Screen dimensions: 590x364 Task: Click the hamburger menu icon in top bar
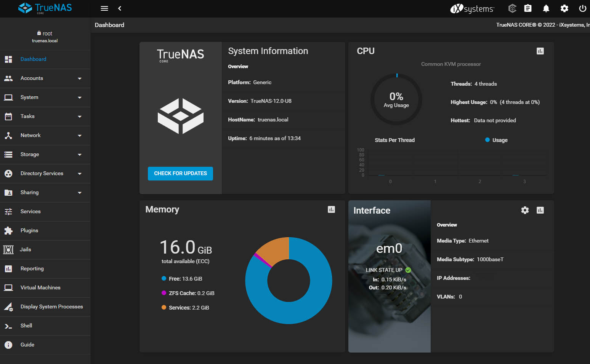(x=104, y=8)
